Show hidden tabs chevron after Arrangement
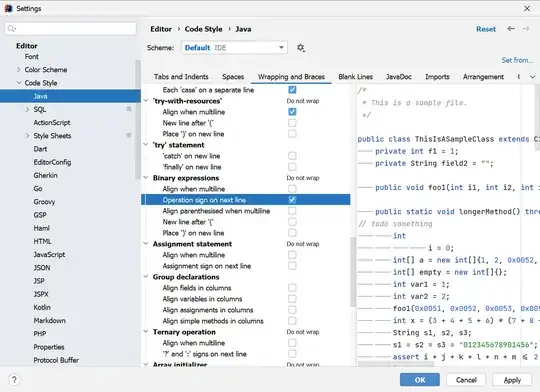540x392 pixels. [532, 77]
